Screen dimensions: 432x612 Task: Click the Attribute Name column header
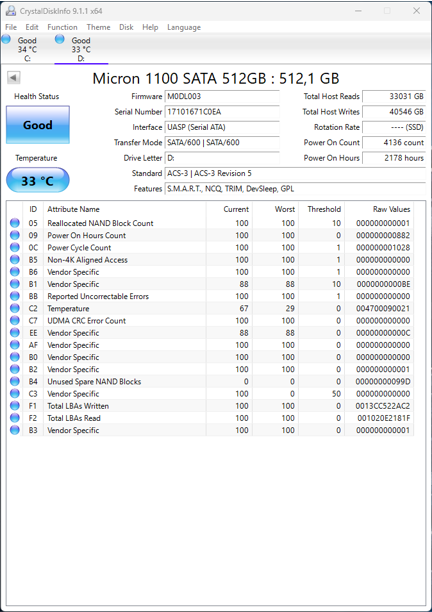pyautogui.click(x=124, y=209)
